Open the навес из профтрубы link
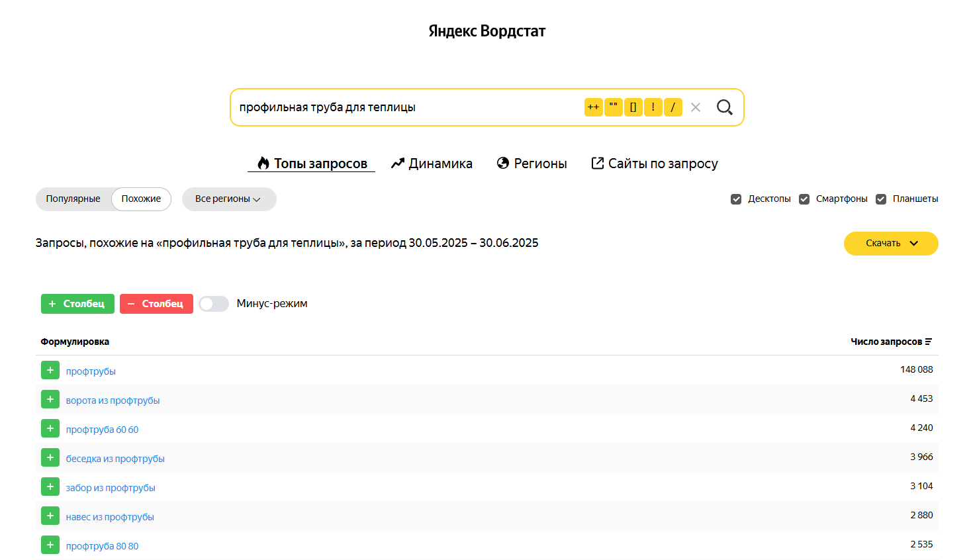973x560 pixels. [x=110, y=517]
